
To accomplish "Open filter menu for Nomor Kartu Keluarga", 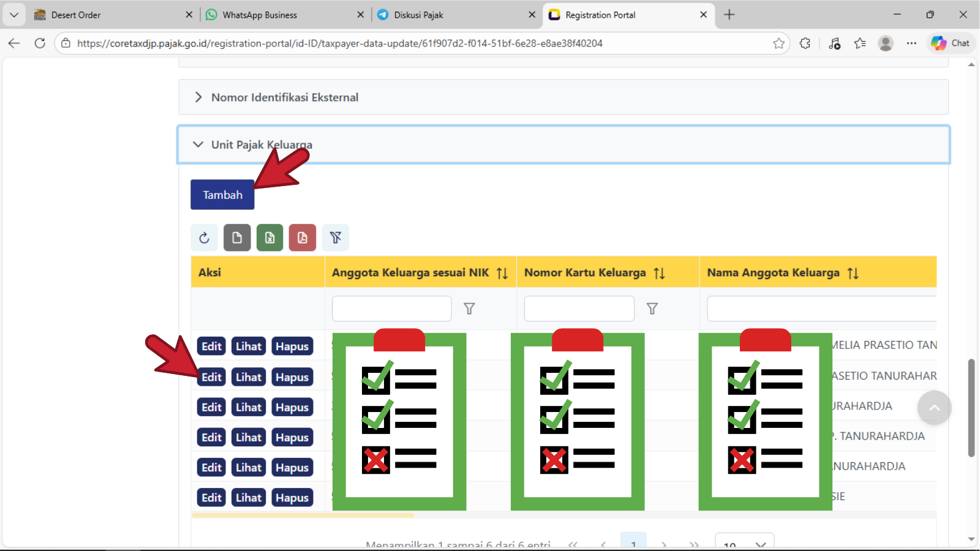I will 652,309.
